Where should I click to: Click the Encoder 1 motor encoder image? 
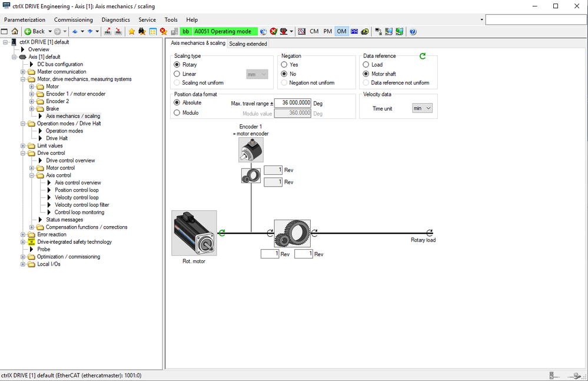tap(251, 150)
